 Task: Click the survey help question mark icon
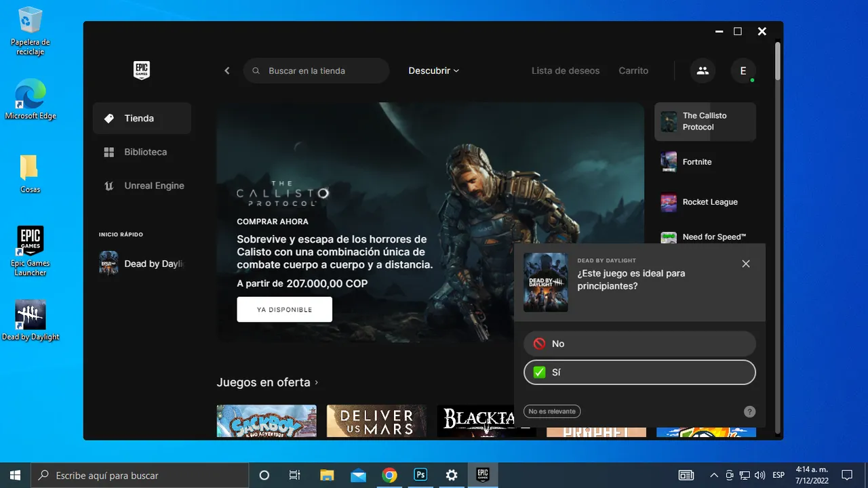click(x=749, y=411)
